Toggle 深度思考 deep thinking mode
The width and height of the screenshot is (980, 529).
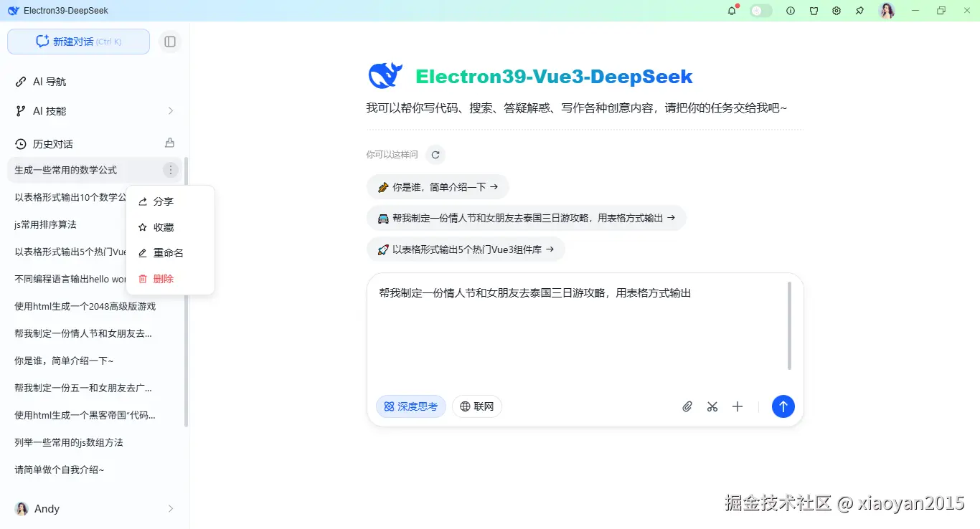(x=410, y=406)
